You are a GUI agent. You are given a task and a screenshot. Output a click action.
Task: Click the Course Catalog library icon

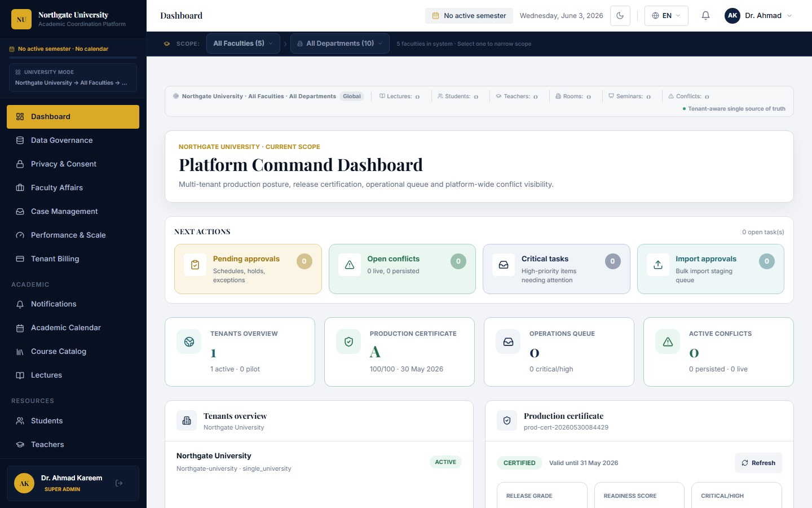[x=20, y=352]
